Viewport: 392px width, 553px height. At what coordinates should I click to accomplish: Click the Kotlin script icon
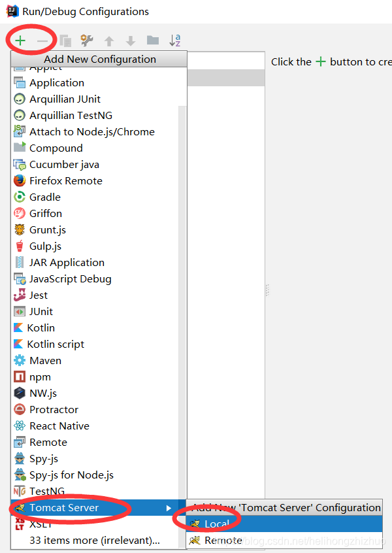tap(18, 344)
